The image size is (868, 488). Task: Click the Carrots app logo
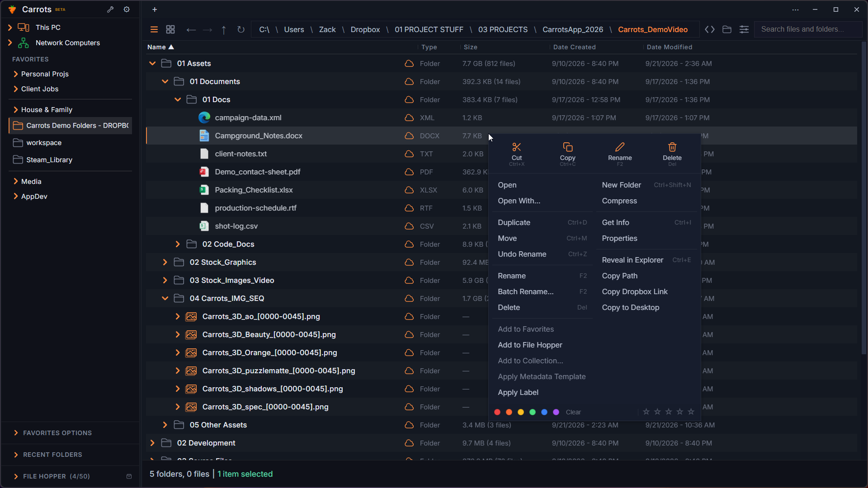[12, 9]
